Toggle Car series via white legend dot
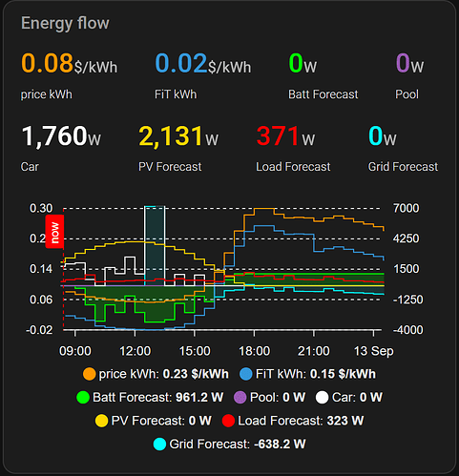Screen dimensions: 459x476 point(322,398)
